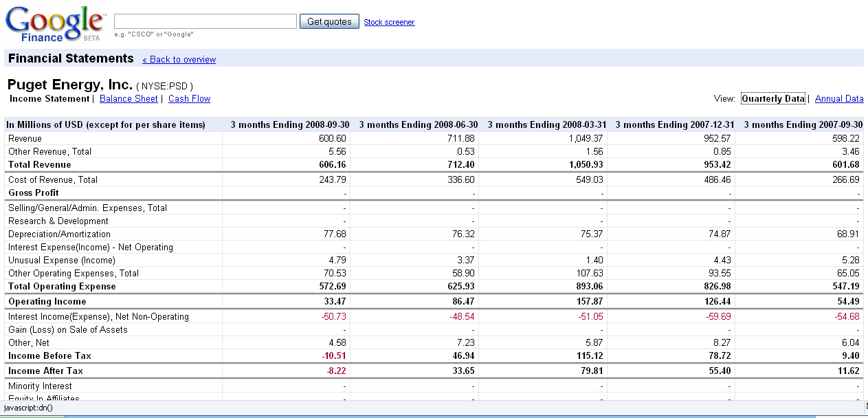This screenshot has width=868, height=418.
Task: Follow the Back to overview link
Action: click(x=179, y=59)
